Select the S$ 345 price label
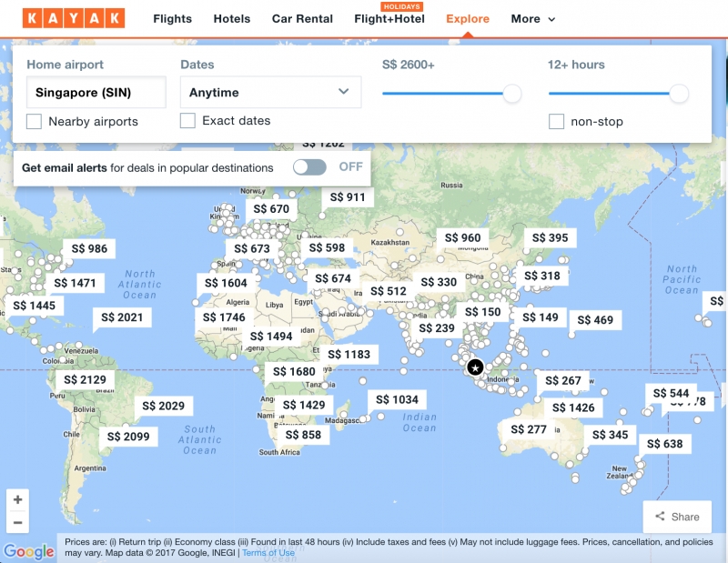The height and width of the screenshot is (563, 728). (x=610, y=435)
